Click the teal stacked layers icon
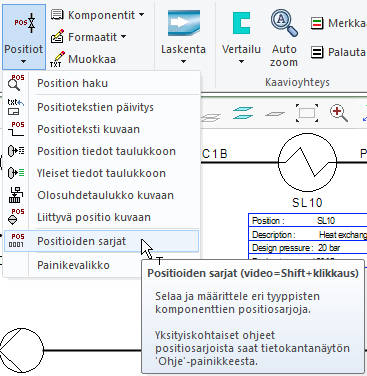 point(243,113)
